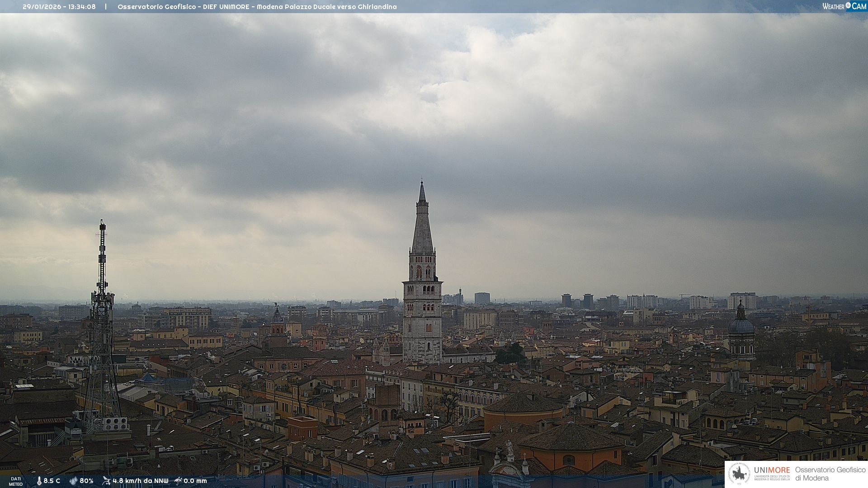The height and width of the screenshot is (488, 868).
Task: Click the Università degli Studi di Modena subtitle
Action: pyautogui.click(x=772, y=478)
